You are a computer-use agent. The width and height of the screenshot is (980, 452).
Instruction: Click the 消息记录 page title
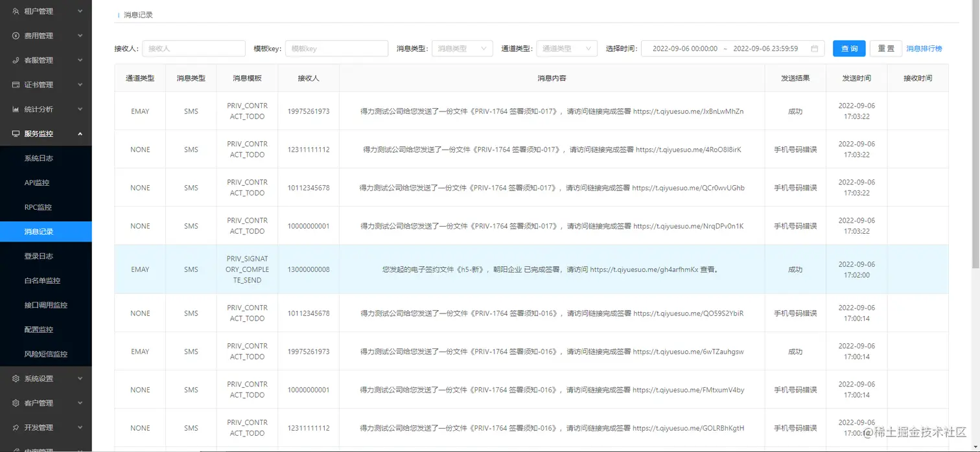coord(139,15)
